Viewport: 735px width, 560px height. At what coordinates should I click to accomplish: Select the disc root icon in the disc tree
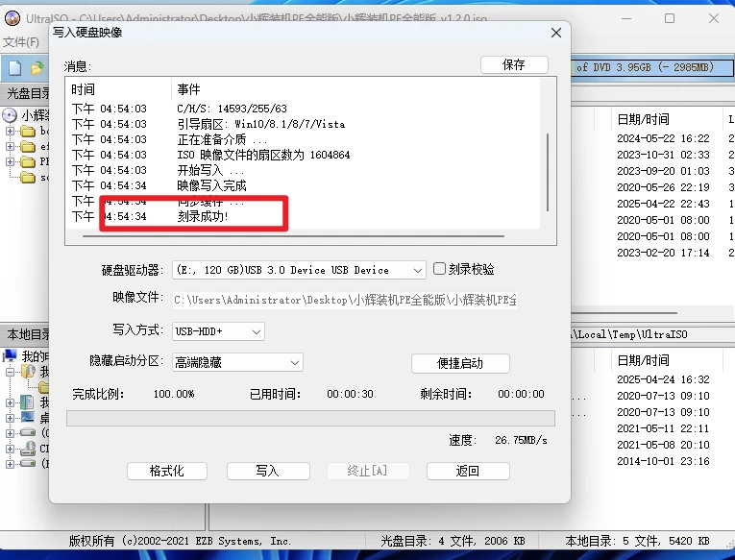tap(10, 115)
